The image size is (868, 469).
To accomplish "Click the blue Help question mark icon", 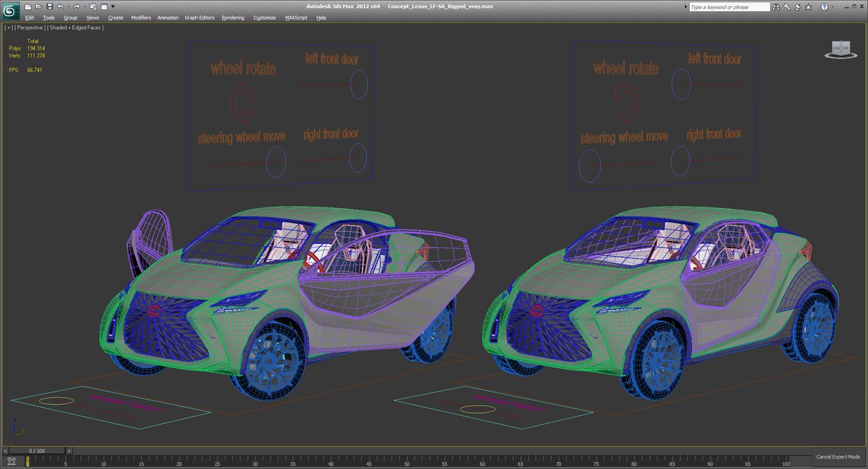I will [825, 7].
